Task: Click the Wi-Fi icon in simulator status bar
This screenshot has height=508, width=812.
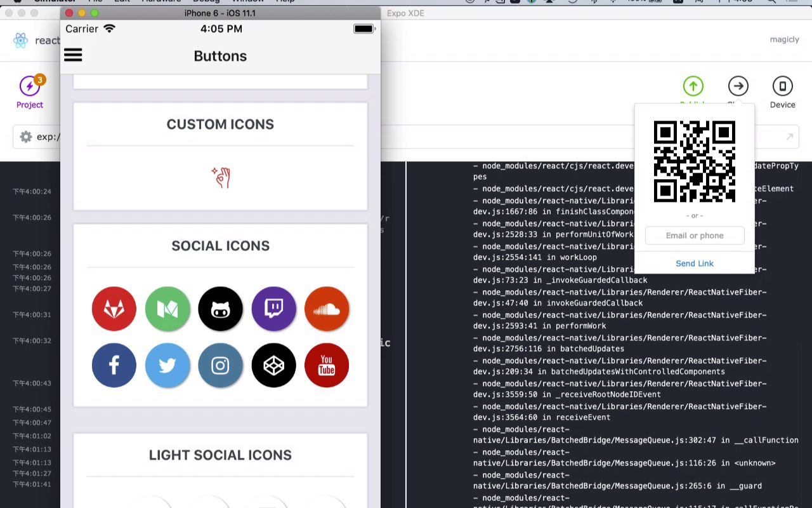Action: tap(110, 29)
